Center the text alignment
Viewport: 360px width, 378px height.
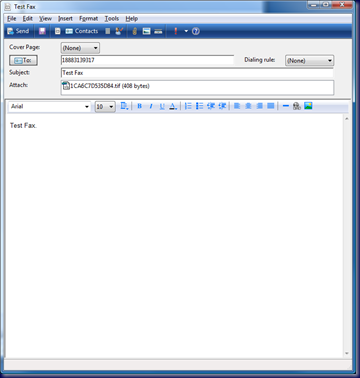(x=248, y=106)
